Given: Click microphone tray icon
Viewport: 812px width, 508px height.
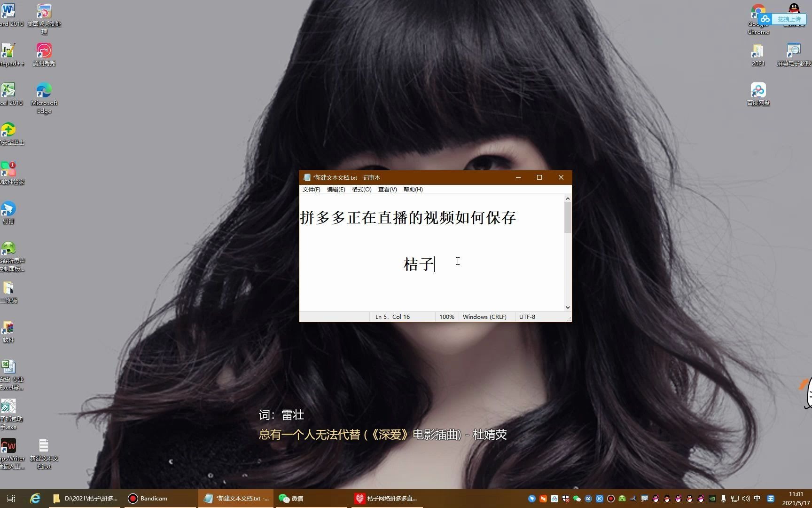Looking at the screenshot, I should click(x=724, y=499).
